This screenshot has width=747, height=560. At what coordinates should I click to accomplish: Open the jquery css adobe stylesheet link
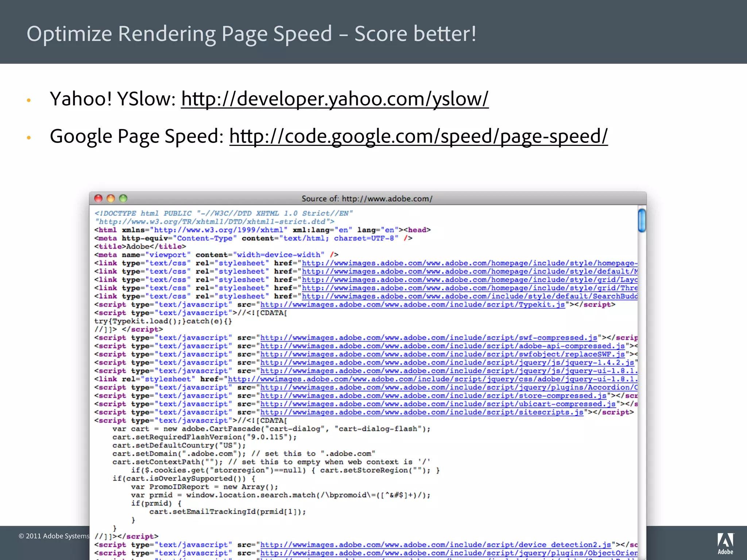click(x=433, y=379)
